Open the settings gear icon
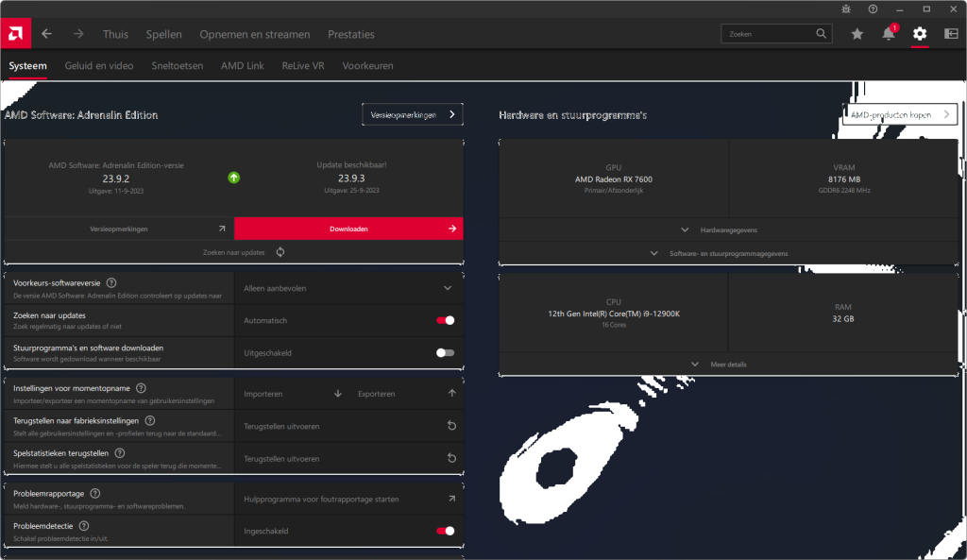The height and width of the screenshot is (560, 967). click(x=920, y=34)
